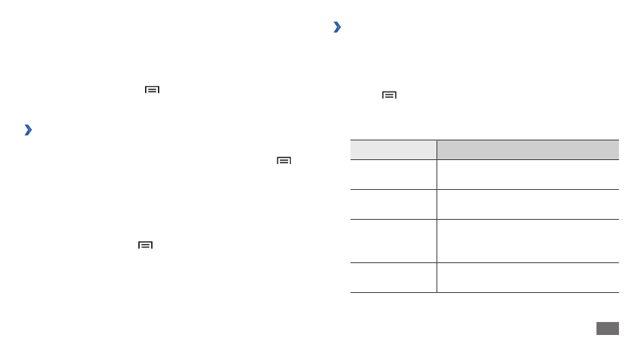644x337 pixels.
Task: Click the last table row's wide right cell
Action: (528, 277)
